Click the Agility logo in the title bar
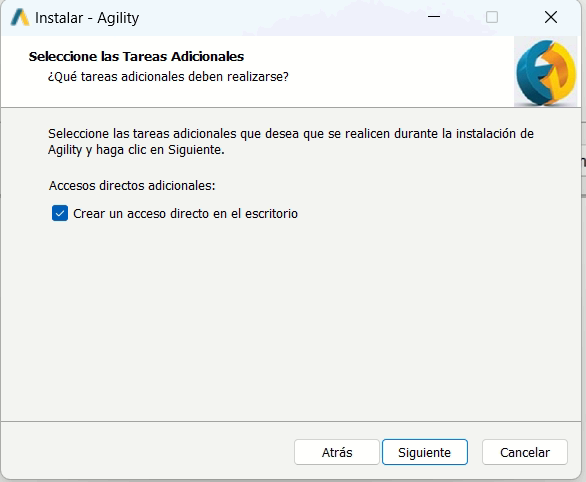Viewport: 586px width, 482px height. click(20, 18)
